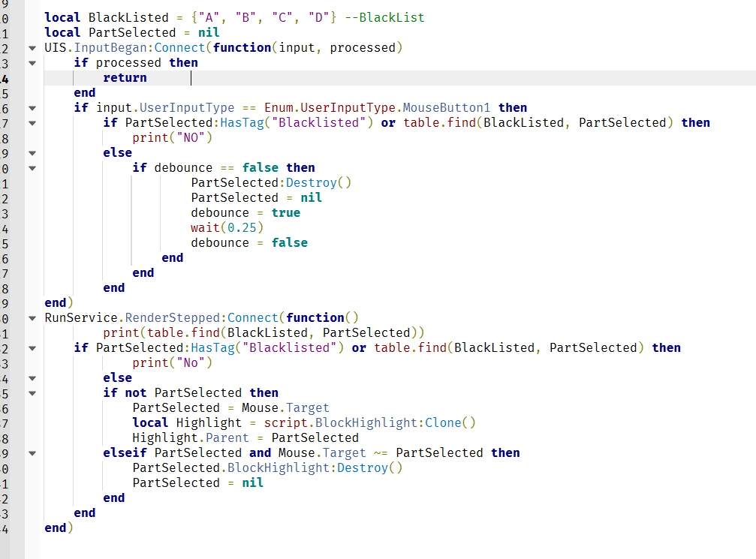This screenshot has width=756, height=559.
Task: Collapse the 'if debounce == false' block
Action: [x=31, y=168]
